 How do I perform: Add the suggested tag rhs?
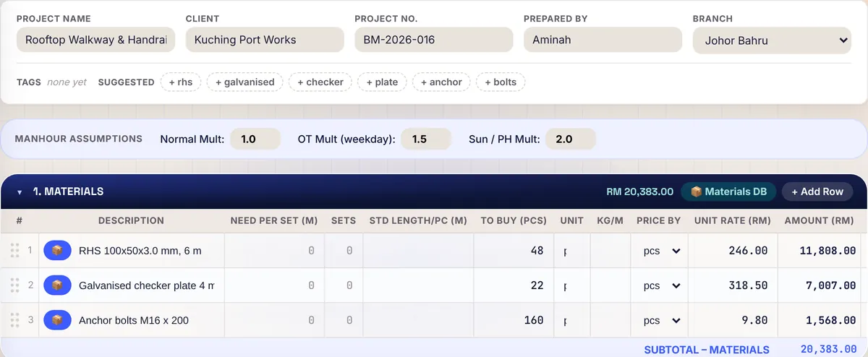(181, 82)
